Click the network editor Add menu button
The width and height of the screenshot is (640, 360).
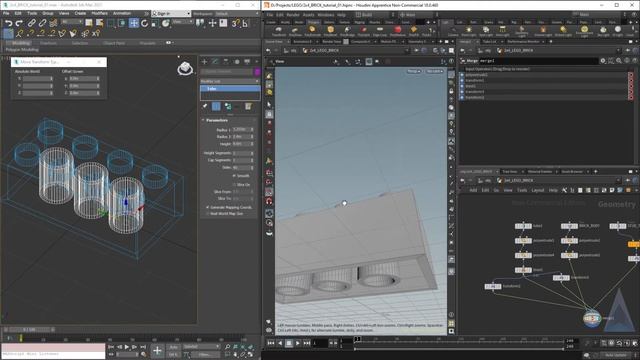pyautogui.click(x=473, y=190)
